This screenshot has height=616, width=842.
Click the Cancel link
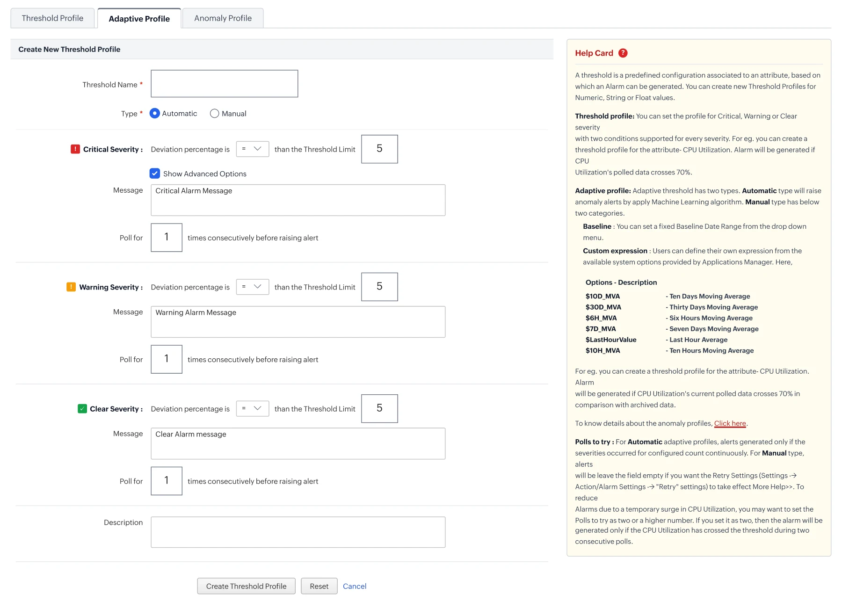click(355, 586)
